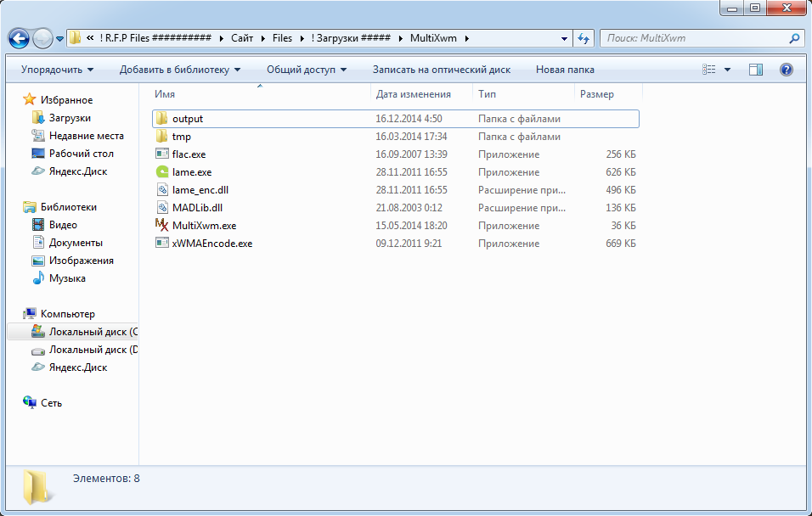Click the 'Библиотеки' libraries icon

[30, 207]
